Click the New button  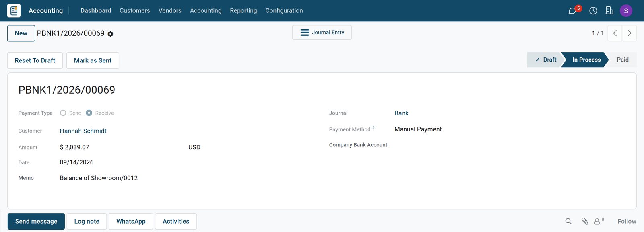(x=21, y=33)
